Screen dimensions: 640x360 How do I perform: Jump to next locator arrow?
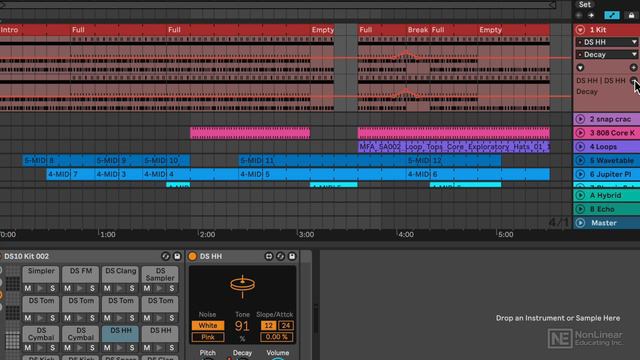[x=591, y=16]
